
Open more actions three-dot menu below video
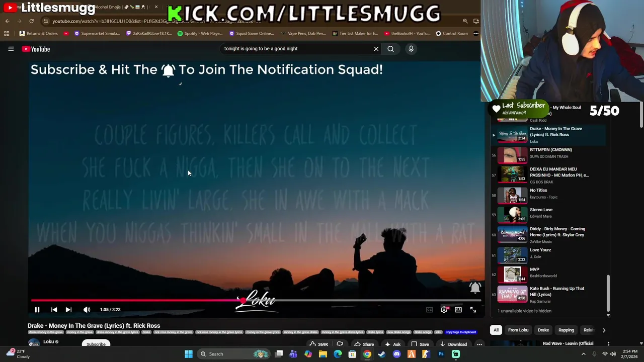pos(479,344)
